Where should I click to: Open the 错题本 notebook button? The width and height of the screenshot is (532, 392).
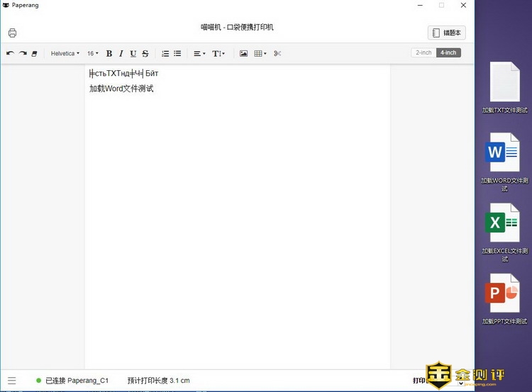[447, 33]
